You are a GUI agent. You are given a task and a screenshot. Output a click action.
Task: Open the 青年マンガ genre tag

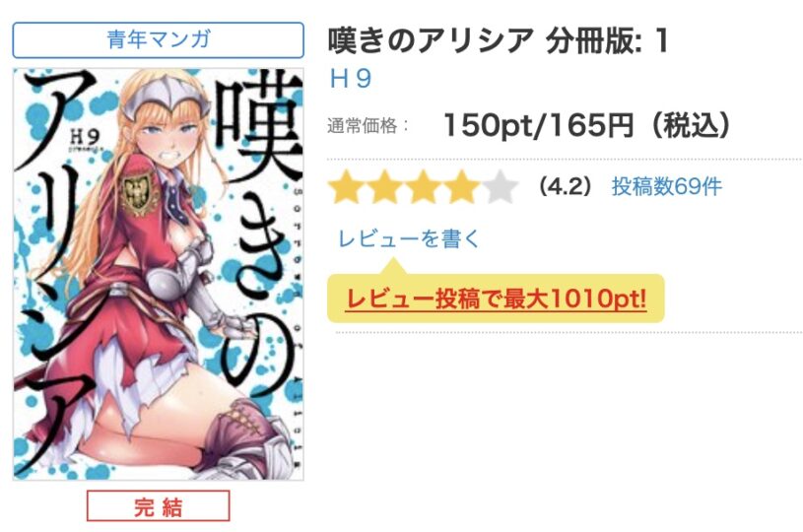click(159, 40)
